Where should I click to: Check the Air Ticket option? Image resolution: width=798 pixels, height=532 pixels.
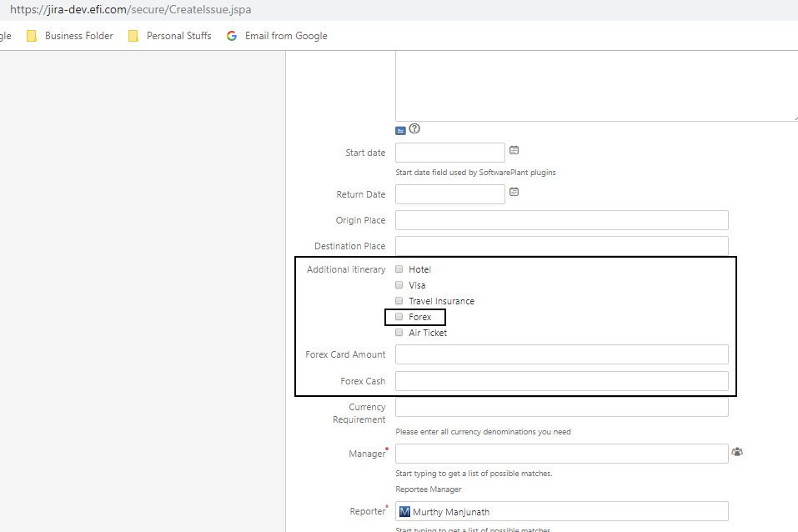[x=399, y=333]
